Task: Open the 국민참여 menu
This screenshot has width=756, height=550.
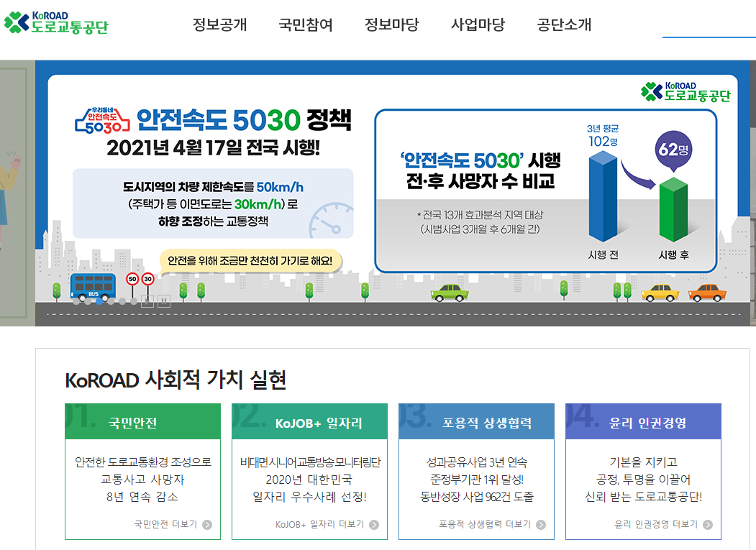Action: [306, 24]
